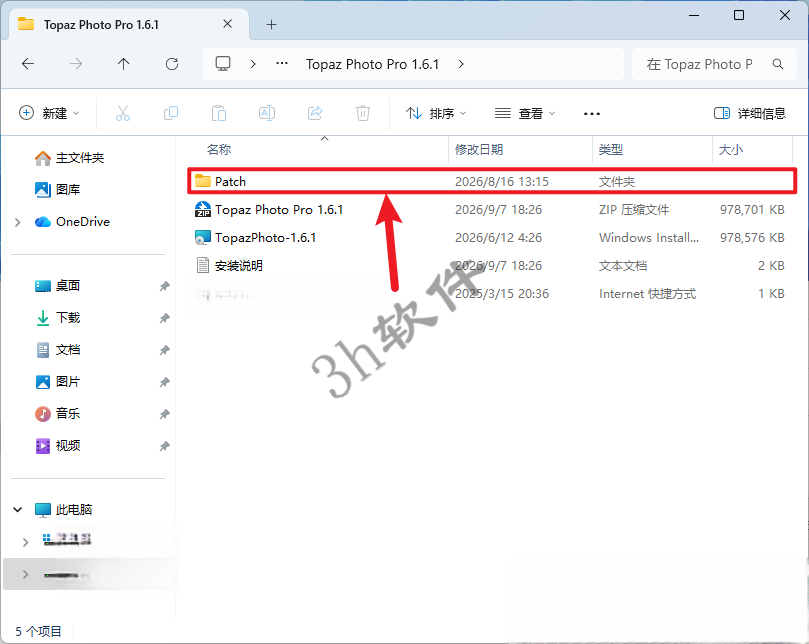Click the Rename icon in toolbar
This screenshot has width=809, height=644.
point(267,113)
